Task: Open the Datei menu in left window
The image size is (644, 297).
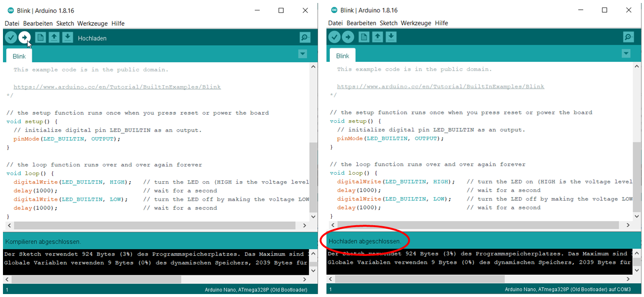Action: coord(12,23)
